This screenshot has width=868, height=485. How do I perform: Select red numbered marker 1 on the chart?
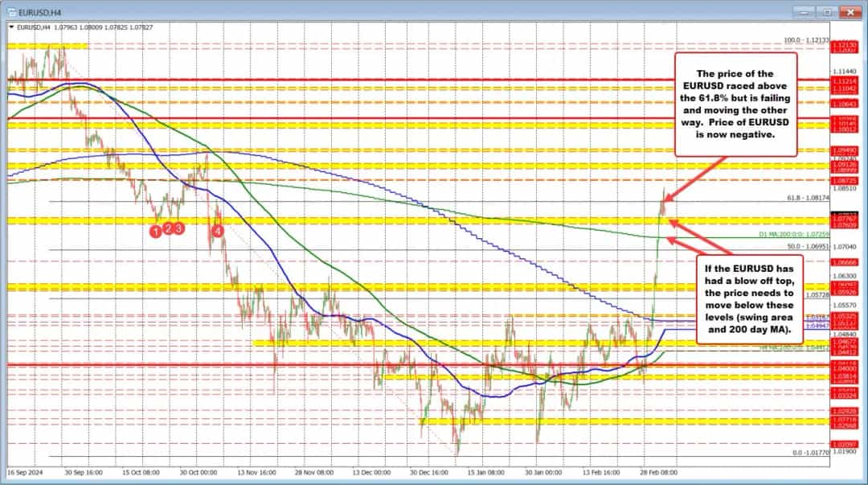pyautogui.click(x=156, y=231)
